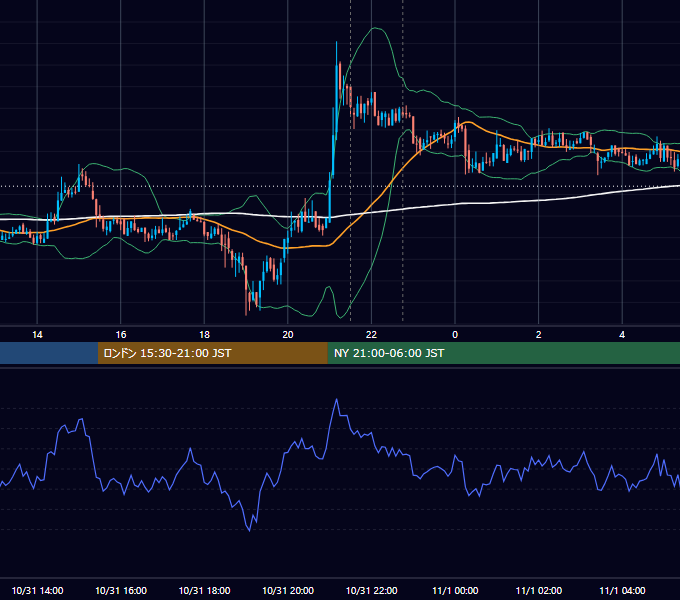Click the hour label 14 on the price chart axis
The image size is (680, 600).
click(37, 335)
